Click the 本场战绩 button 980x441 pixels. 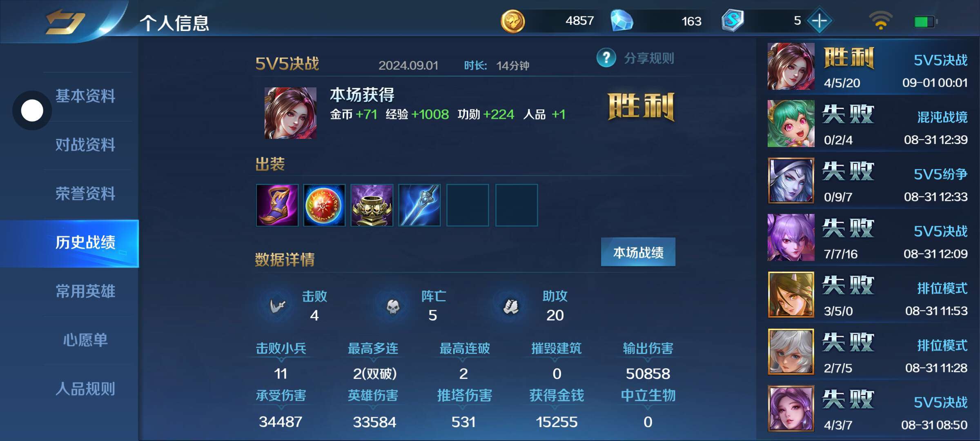point(638,252)
